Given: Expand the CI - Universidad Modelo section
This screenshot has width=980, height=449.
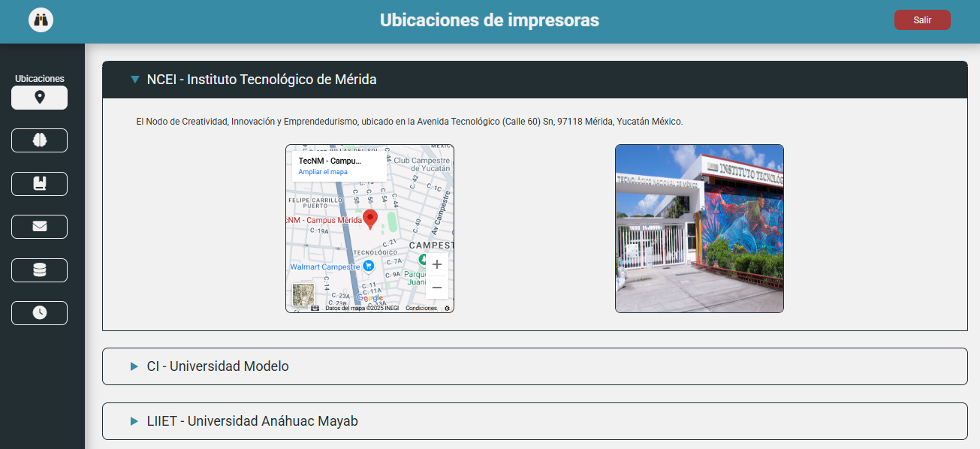Looking at the screenshot, I should coord(218,366).
